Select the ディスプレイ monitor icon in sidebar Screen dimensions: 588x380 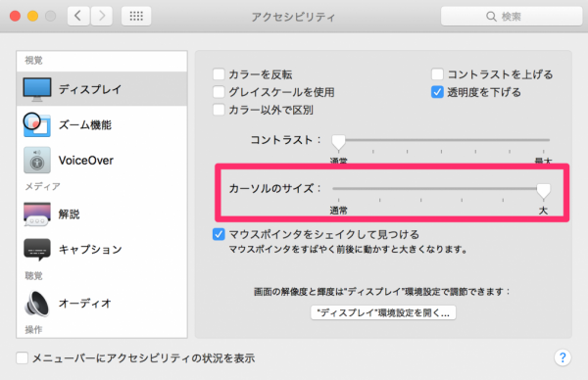point(37,89)
